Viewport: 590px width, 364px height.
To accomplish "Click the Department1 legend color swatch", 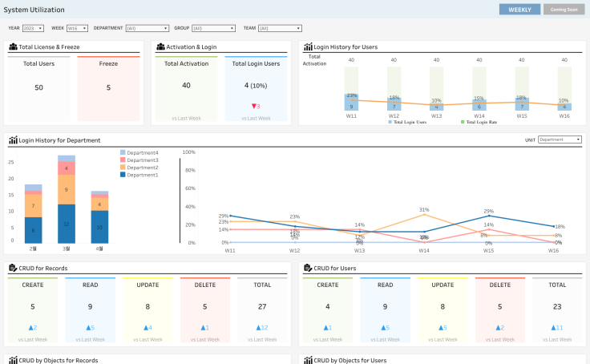I will [123, 175].
